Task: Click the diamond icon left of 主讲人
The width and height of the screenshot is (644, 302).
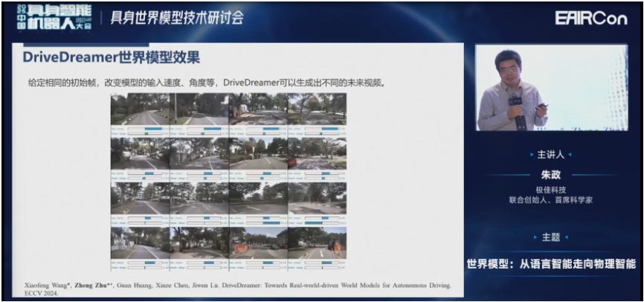Action: [531, 155]
